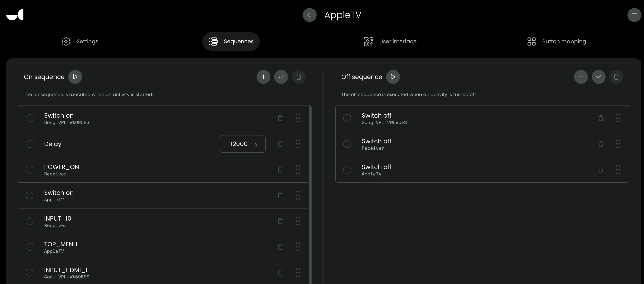Delete the TOP_MENU AppleTV step

pos(280,247)
